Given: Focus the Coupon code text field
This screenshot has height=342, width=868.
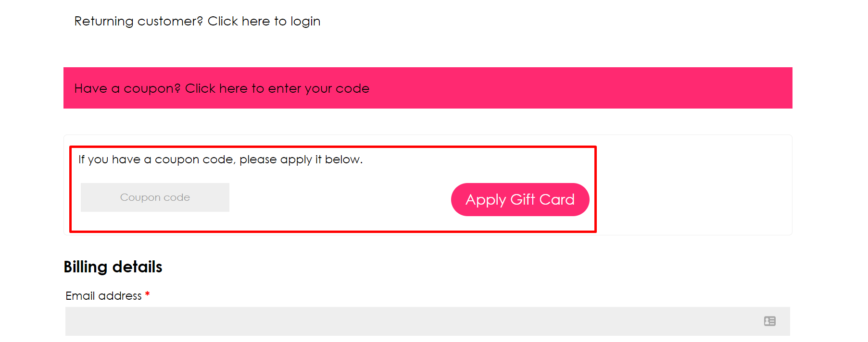Looking at the screenshot, I should click(155, 197).
